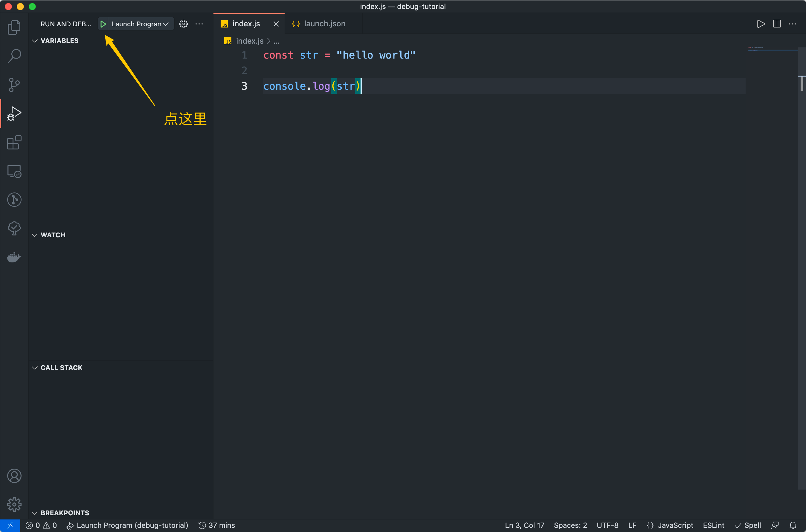Click the Spaces: 2 indentation setting

[x=570, y=525]
